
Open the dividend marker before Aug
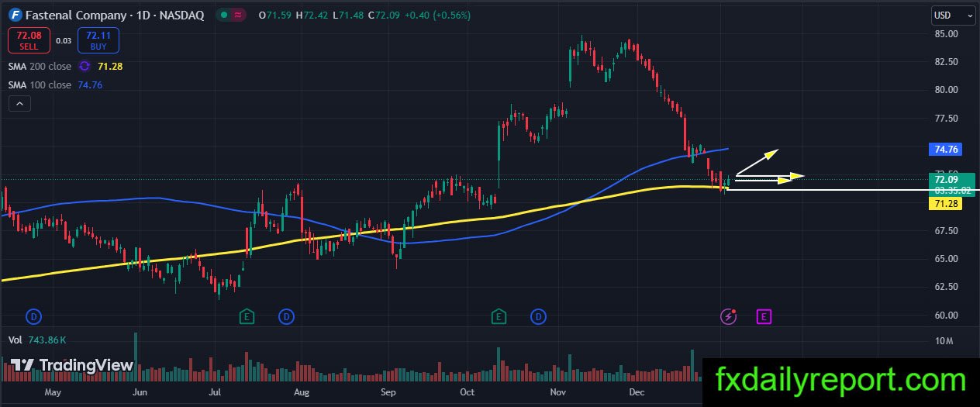286,316
